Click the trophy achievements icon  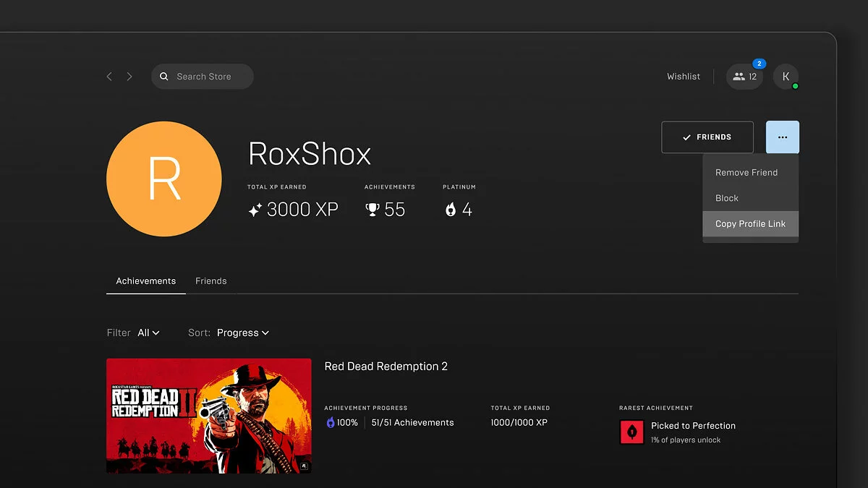373,210
